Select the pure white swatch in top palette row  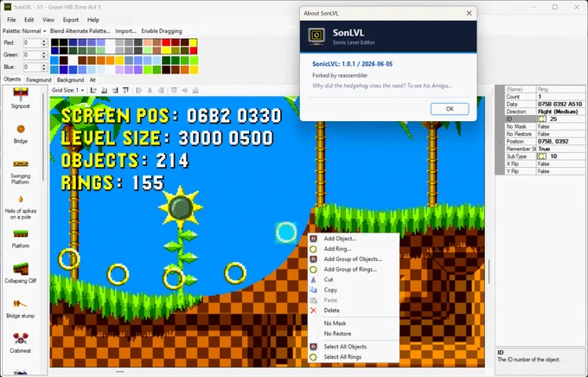click(111, 42)
